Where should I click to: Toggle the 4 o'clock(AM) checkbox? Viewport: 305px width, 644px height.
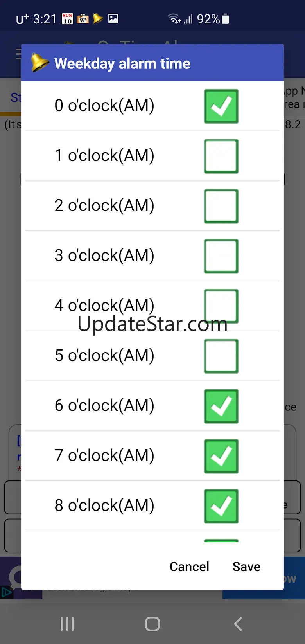[x=221, y=306]
